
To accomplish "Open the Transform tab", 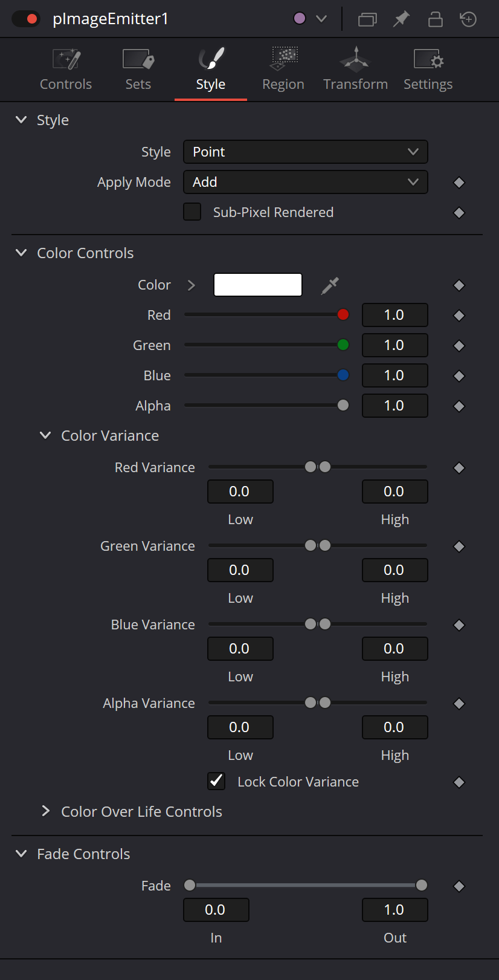I will coord(356,70).
